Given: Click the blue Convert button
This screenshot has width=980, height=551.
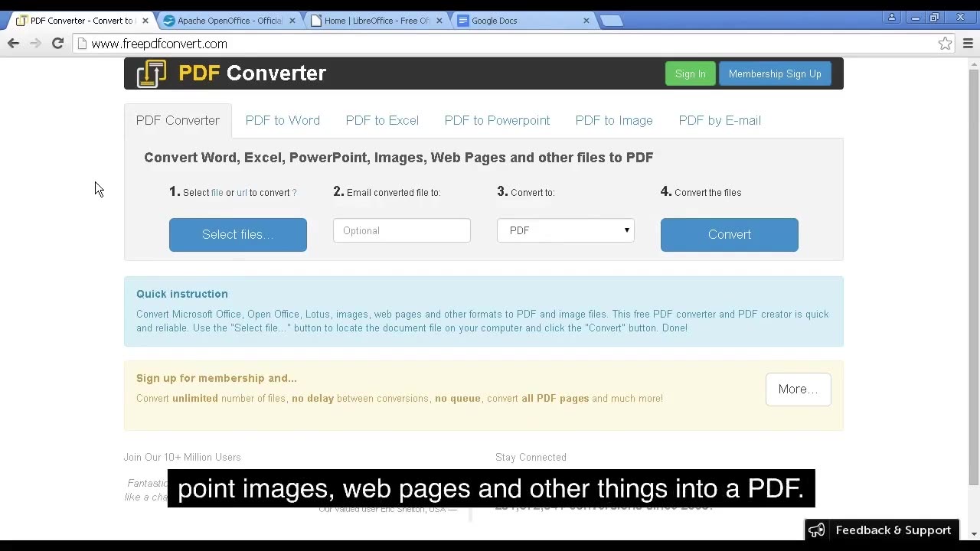Looking at the screenshot, I should pyautogui.click(x=729, y=234).
